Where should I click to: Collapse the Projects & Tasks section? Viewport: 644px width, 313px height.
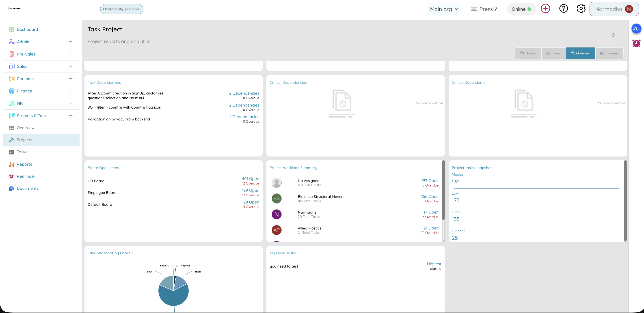pos(71,115)
